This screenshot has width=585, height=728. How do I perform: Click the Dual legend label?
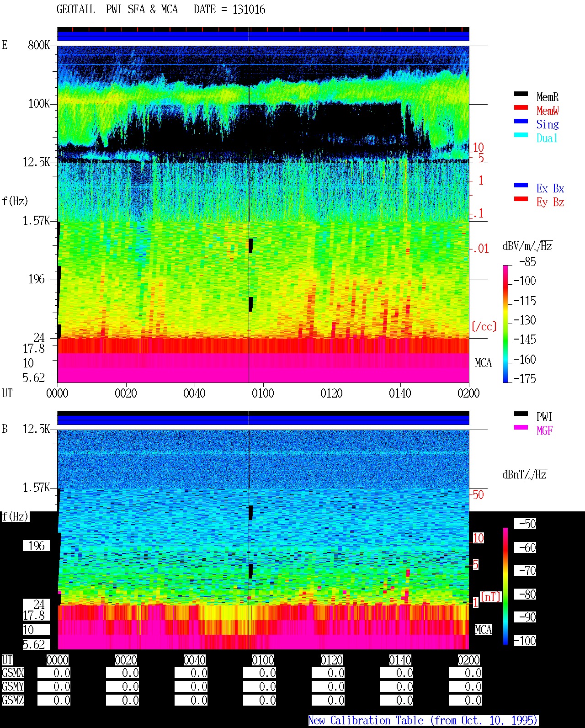click(x=547, y=138)
